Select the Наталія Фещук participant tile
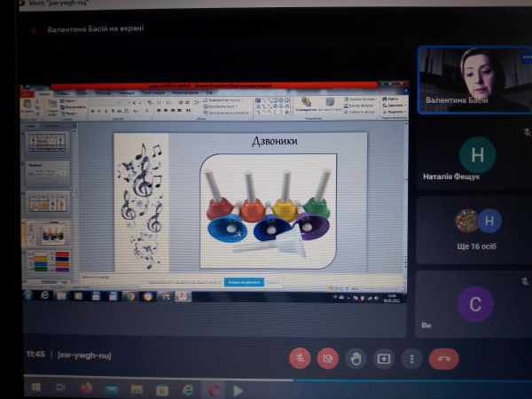 click(474, 156)
